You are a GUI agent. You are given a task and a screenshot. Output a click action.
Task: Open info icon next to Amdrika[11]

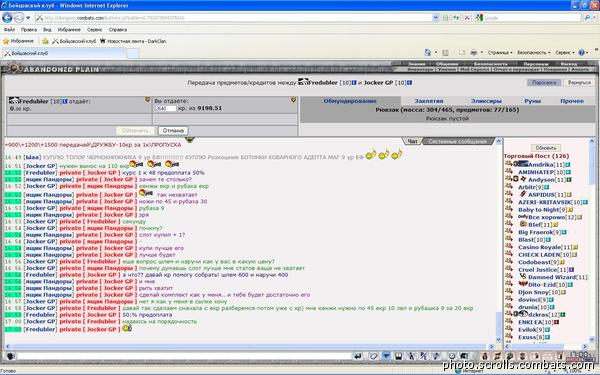tap(568, 165)
